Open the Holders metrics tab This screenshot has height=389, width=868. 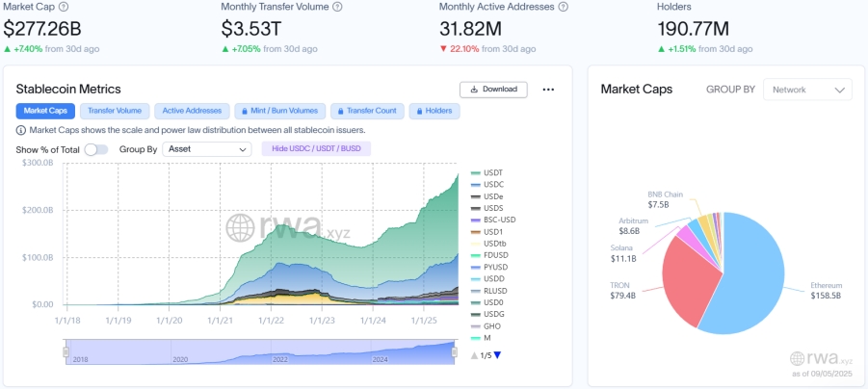(x=434, y=111)
